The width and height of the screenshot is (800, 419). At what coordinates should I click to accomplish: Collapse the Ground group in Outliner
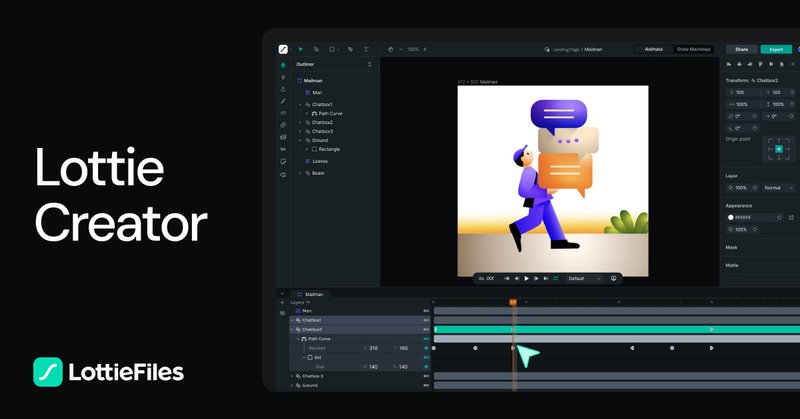(301, 140)
